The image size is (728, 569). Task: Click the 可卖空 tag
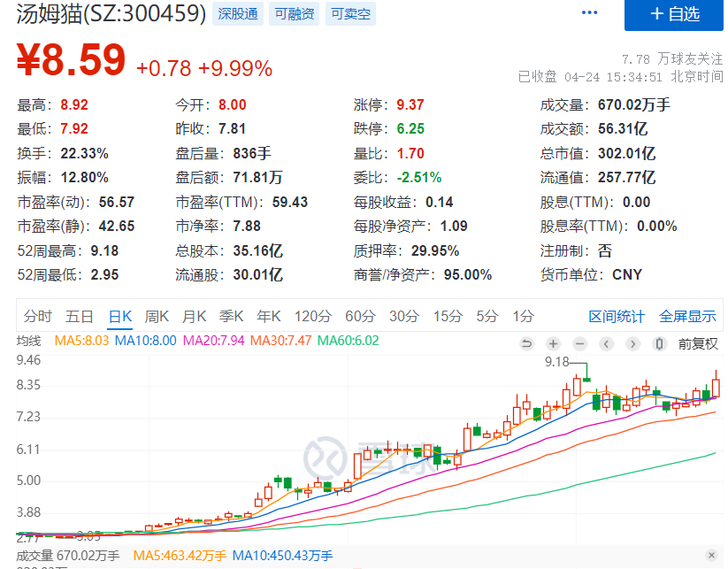click(350, 14)
